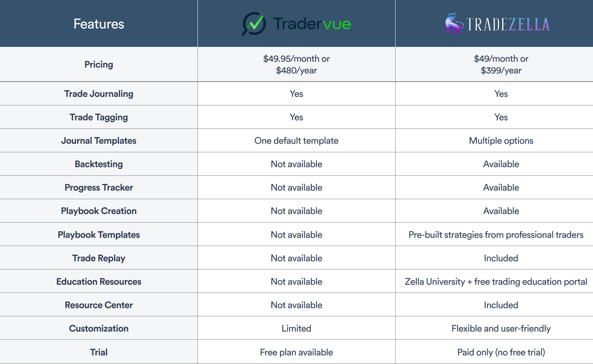Click the Tradervue wordmark in the header
The width and height of the screenshot is (593, 364).
point(312,24)
